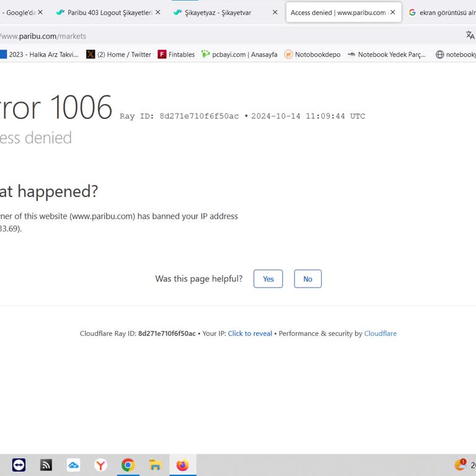This screenshot has height=476, width=476.
Task: Close the Şikayetyaz - Şikayetvar tab
Action: [275, 12]
